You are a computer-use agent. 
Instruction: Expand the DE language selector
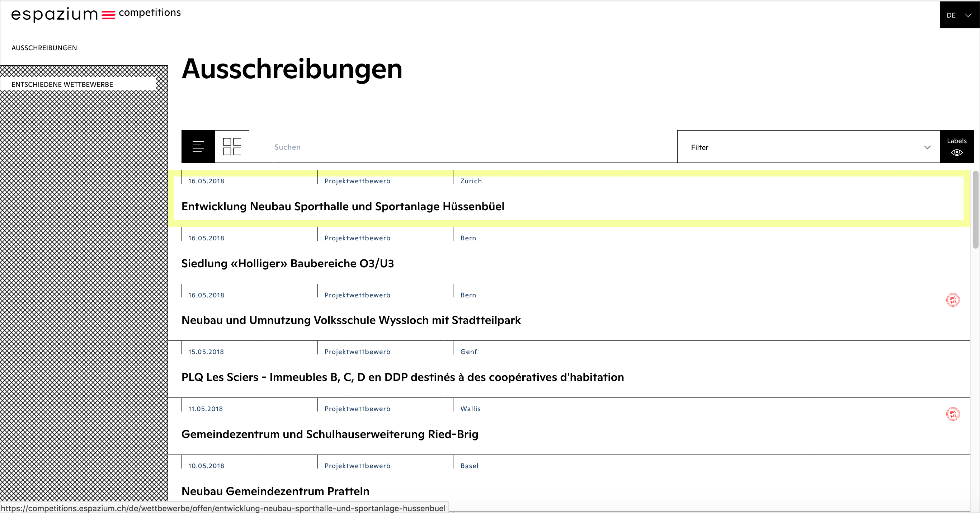tap(959, 15)
